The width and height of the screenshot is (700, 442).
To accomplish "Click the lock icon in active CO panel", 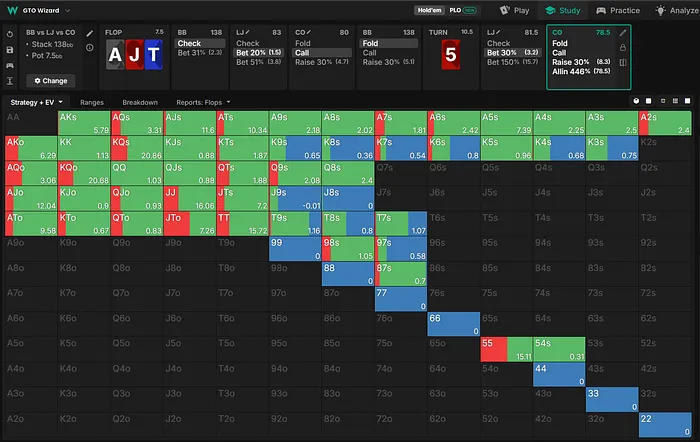I will coord(623,47).
